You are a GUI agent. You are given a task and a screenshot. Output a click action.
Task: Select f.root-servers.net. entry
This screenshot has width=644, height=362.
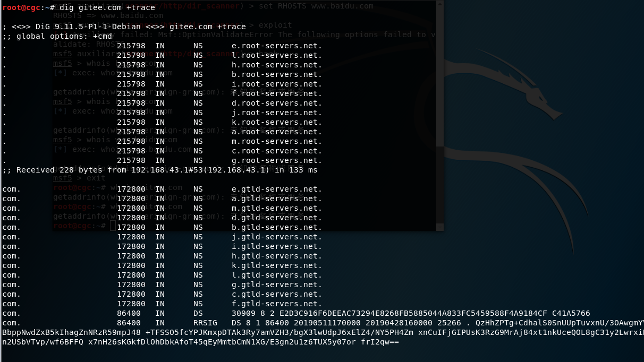(277, 93)
